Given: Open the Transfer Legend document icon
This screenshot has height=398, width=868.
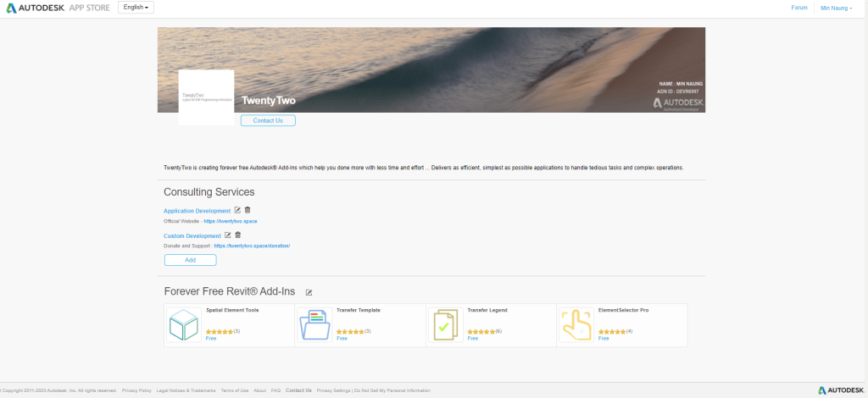Looking at the screenshot, I should pos(445,325).
